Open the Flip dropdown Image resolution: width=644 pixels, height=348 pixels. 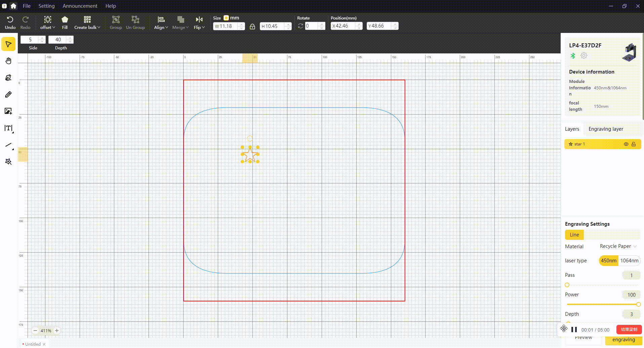point(199,23)
